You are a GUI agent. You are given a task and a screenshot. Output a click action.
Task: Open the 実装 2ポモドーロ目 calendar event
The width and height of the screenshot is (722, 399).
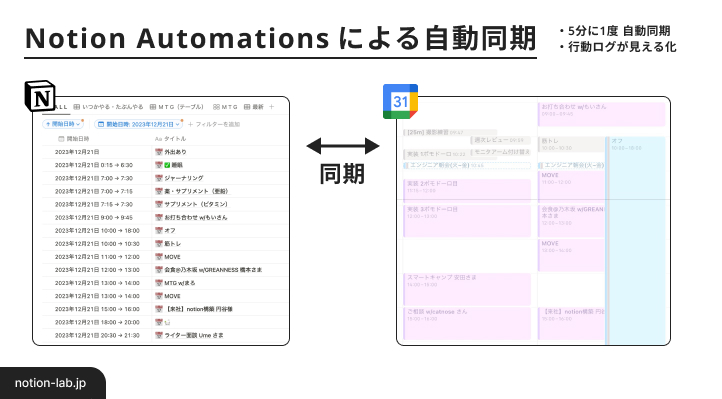[467, 190]
